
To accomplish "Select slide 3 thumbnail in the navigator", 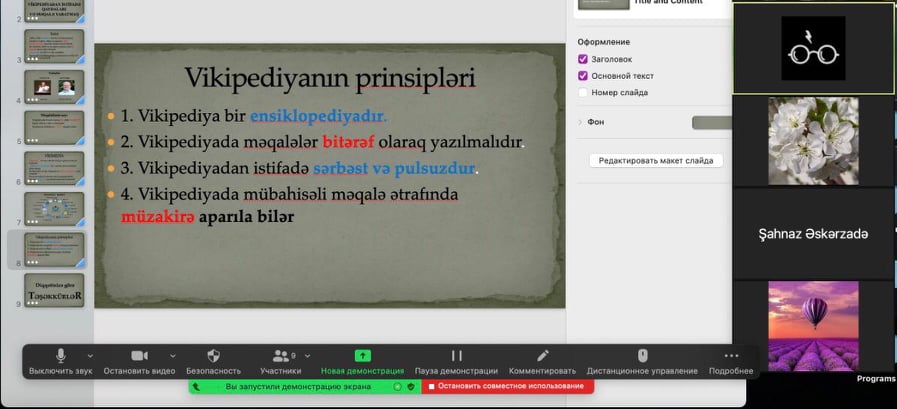I will coord(54,46).
